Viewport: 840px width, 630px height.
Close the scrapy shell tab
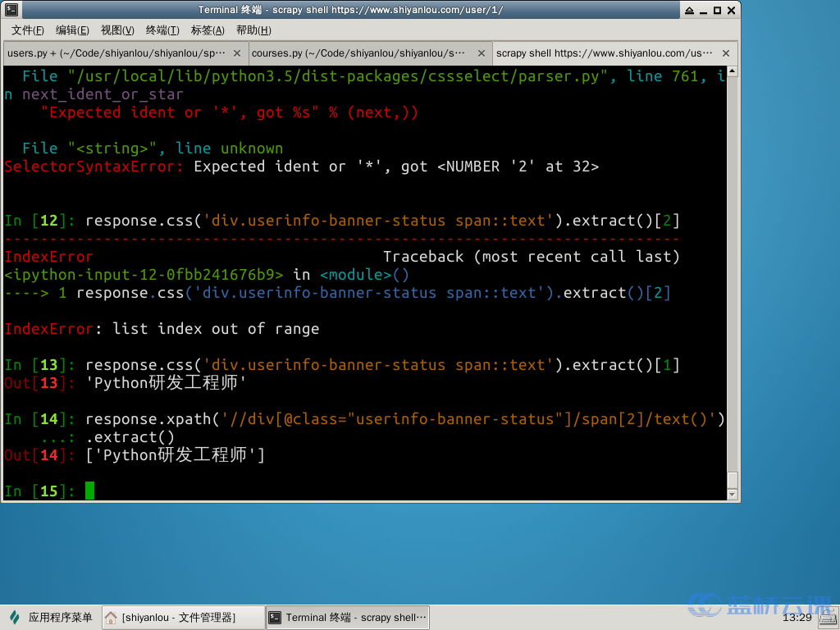[726, 53]
